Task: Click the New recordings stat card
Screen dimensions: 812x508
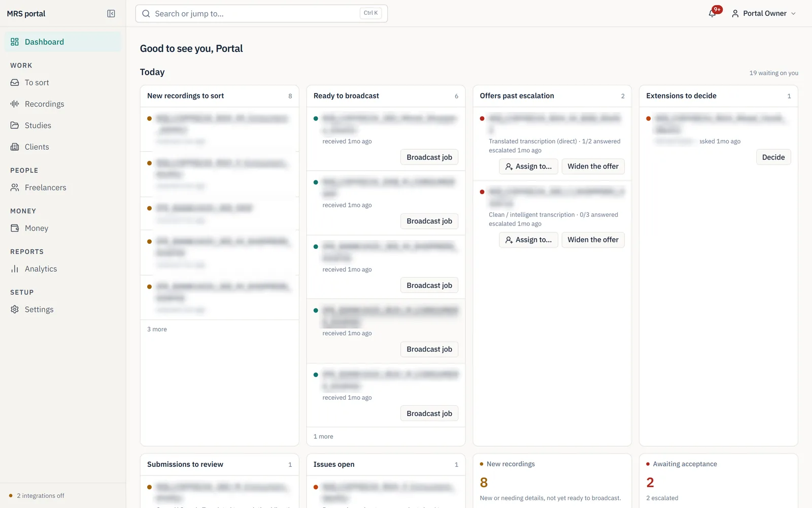Action: pos(552,481)
